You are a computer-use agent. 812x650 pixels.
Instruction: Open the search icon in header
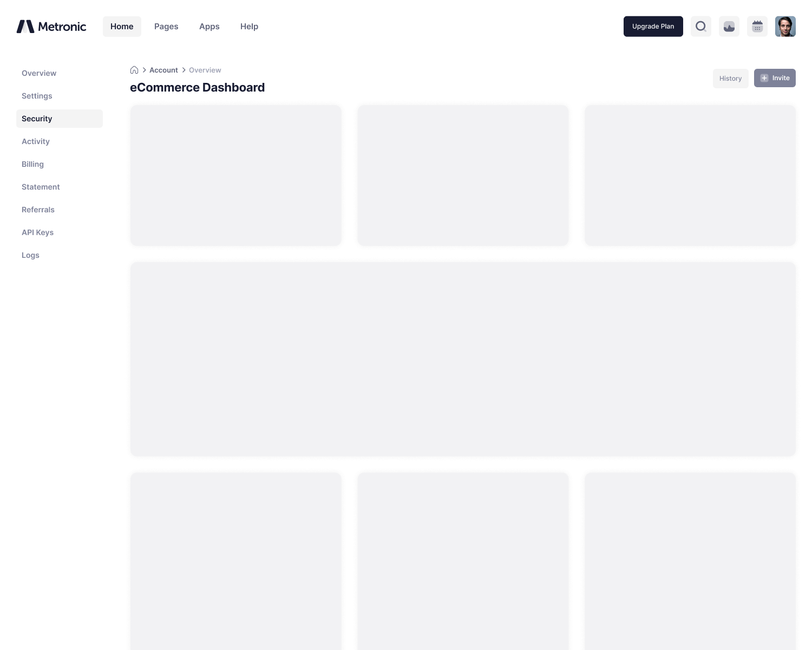point(701,27)
